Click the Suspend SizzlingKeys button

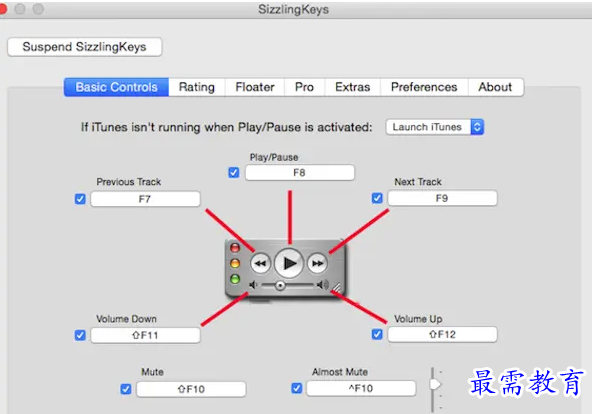pyautogui.click(x=85, y=47)
